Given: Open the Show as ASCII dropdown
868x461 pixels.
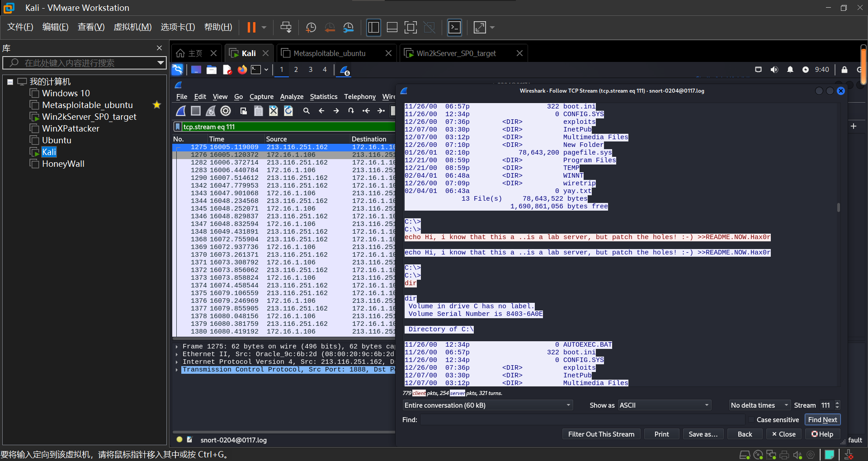Looking at the screenshot, I should pyautogui.click(x=664, y=405).
